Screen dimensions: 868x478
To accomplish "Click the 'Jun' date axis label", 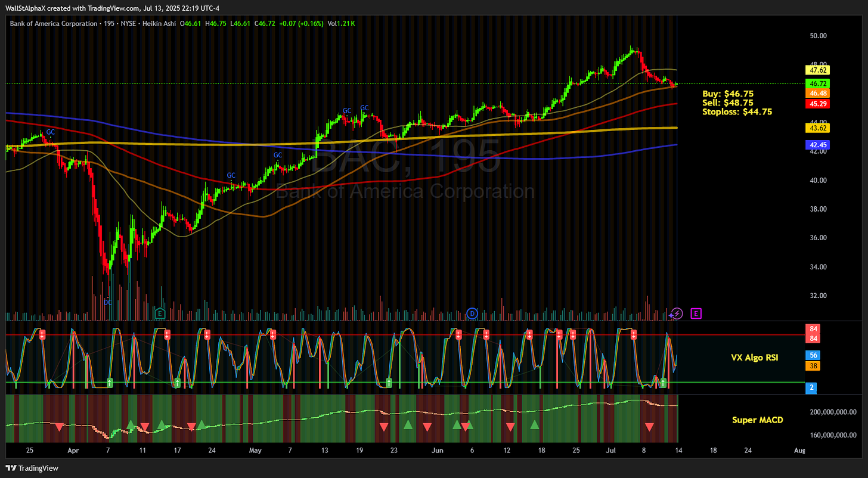I will (x=438, y=451).
